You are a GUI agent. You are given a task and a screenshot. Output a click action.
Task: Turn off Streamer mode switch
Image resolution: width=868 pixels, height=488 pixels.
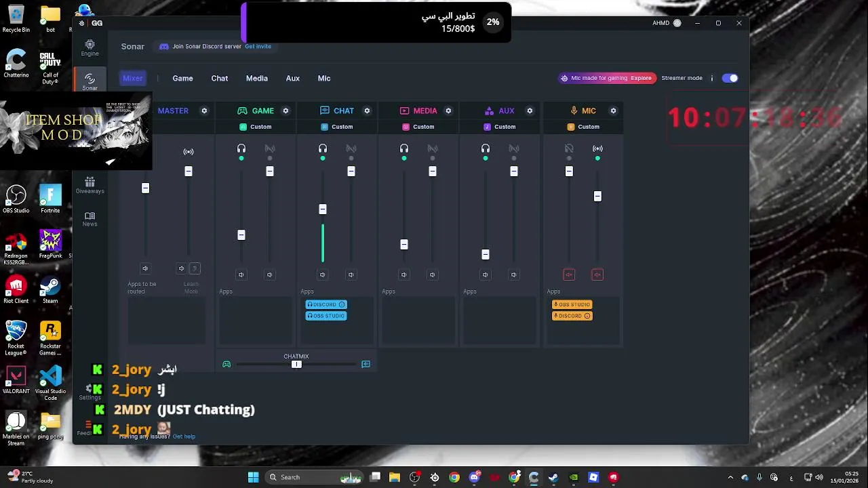(730, 78)
